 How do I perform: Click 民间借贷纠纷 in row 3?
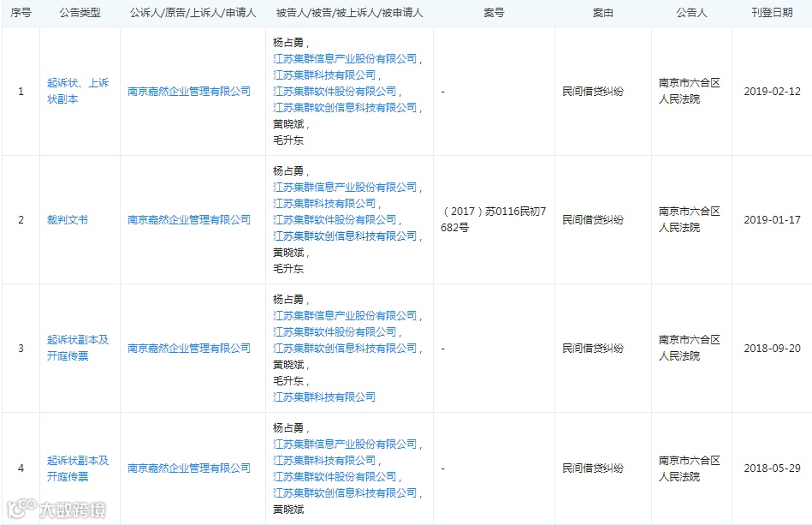click(593, 349)
